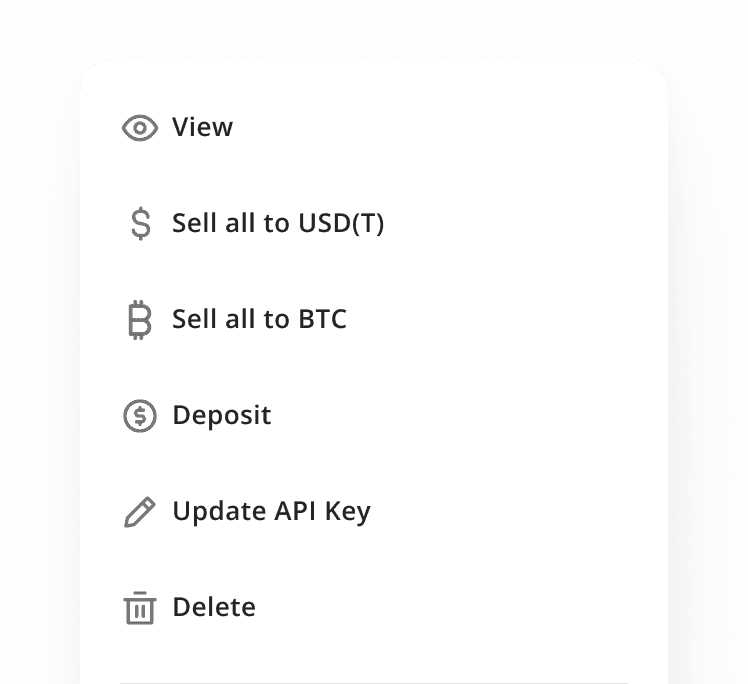Choose Sell all to USD(T)

pyautogui.click(x=277, y=223)
